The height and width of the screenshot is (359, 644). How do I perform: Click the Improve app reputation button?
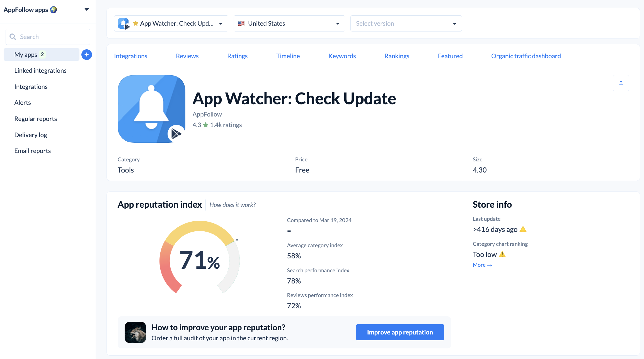[x=400, y=332]
